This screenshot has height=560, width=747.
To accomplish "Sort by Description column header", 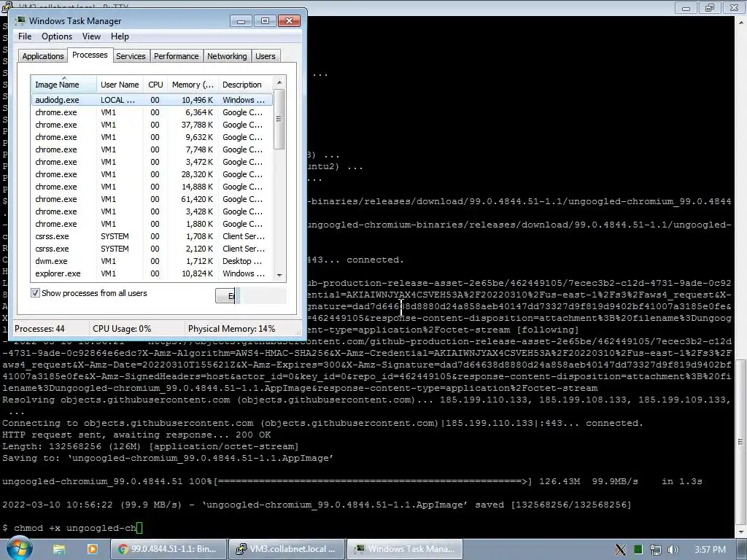I will click(x=245, y=85).
